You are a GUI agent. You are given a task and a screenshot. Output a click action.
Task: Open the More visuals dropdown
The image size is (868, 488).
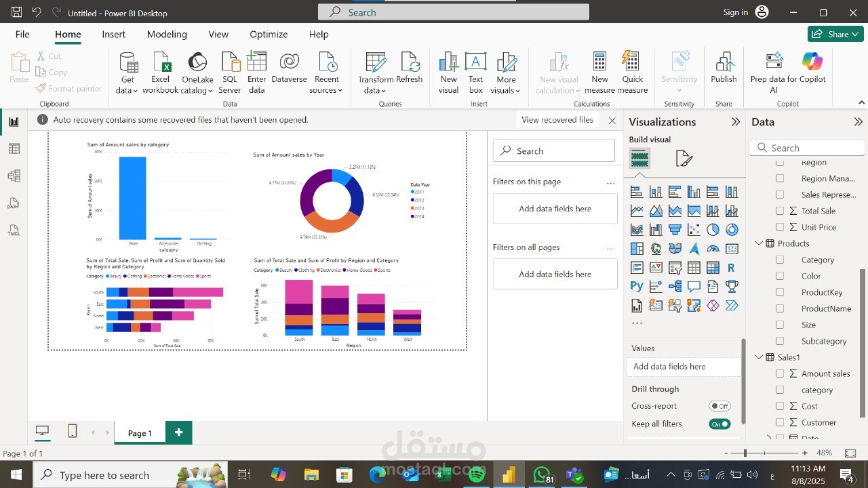click(x=506, y=73)
